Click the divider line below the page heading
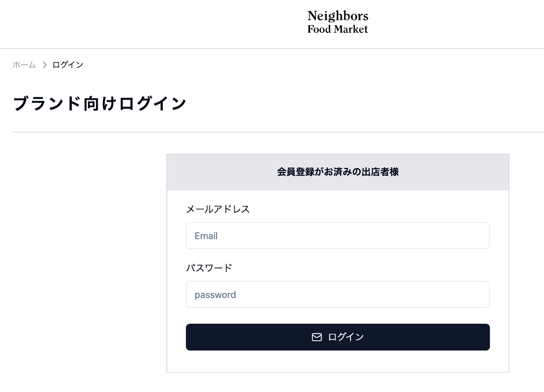This screenshot has width=544, height=392. (278, 132)
